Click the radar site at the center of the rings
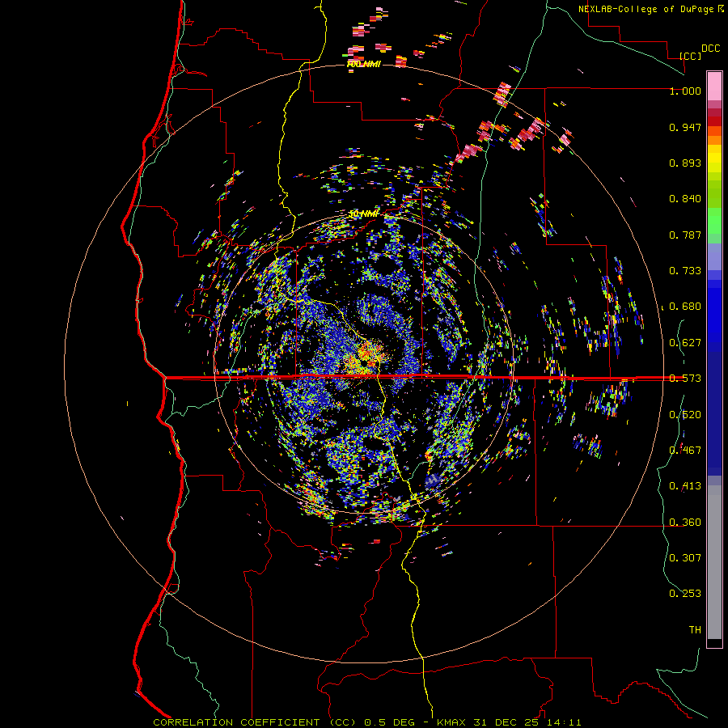 pos(364,363)
